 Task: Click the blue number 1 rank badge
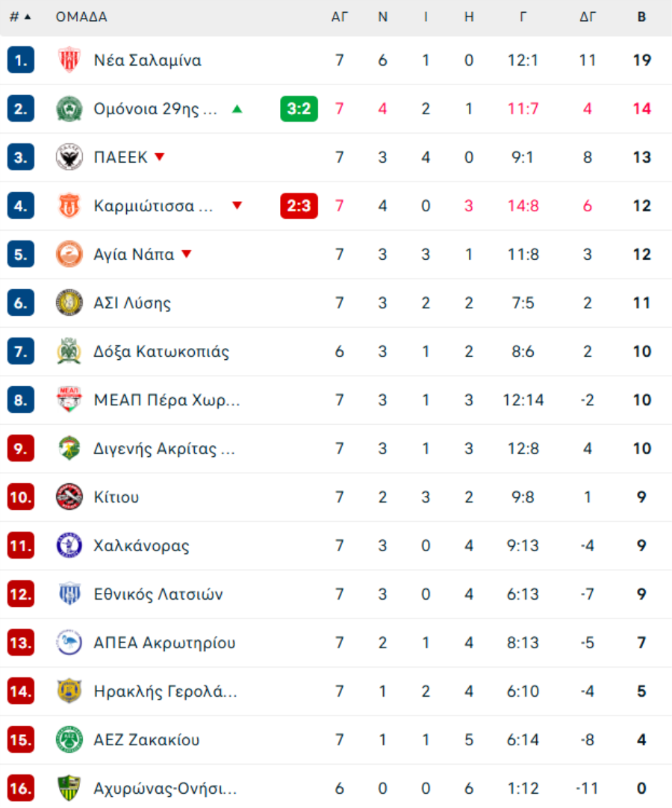(21, 60)
